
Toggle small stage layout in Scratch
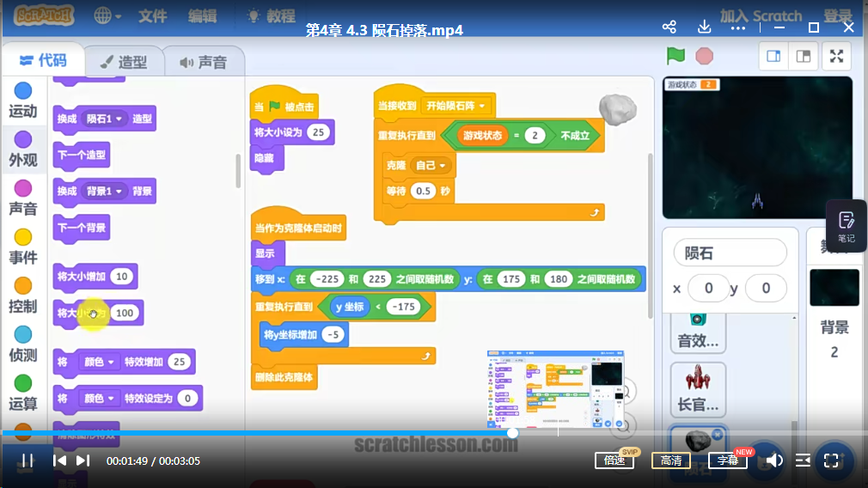click(773, 57)
